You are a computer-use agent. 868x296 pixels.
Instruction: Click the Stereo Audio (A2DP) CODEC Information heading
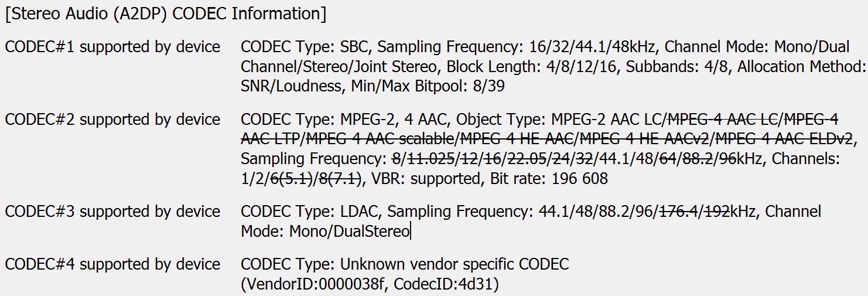click(166, 14)
